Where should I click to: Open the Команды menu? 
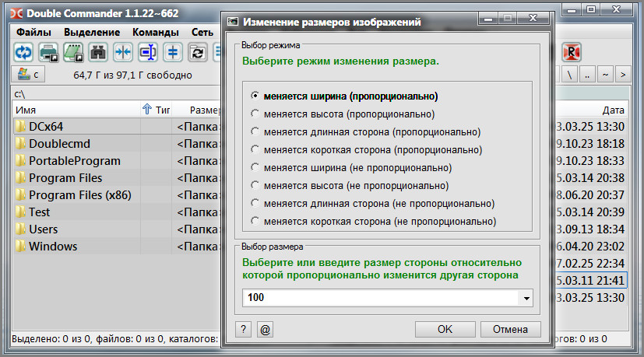click(156, 32)
